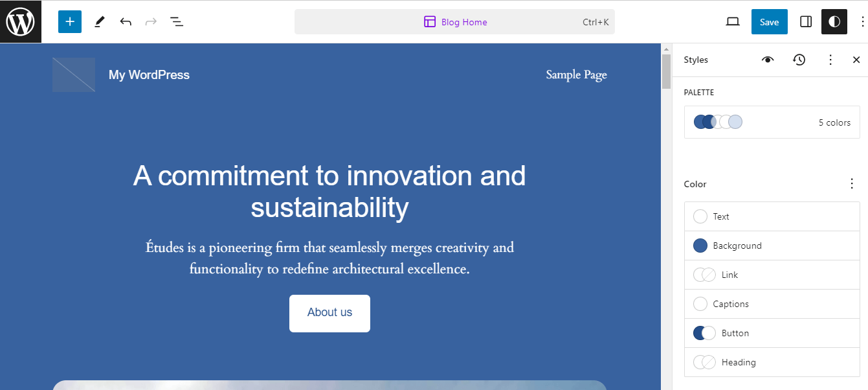868x390 pixels.
Task: Toggle the Settings sidebar panel
Action: coord(806,22)
